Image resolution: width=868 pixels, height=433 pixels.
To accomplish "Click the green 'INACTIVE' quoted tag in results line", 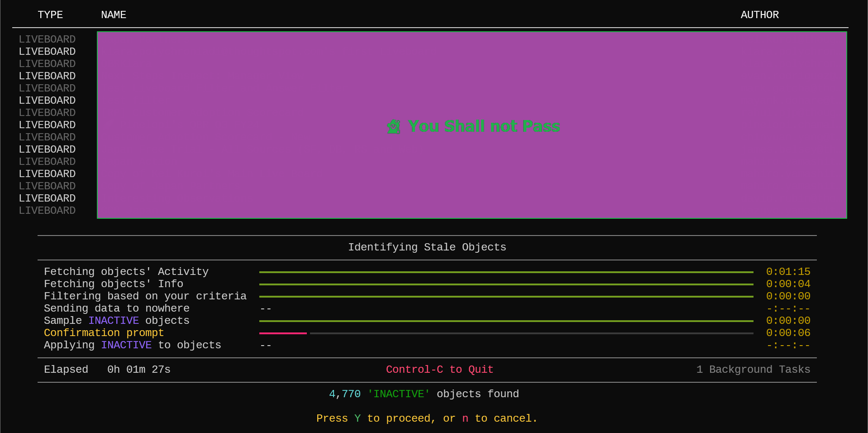I will click(x=399, y=394).
